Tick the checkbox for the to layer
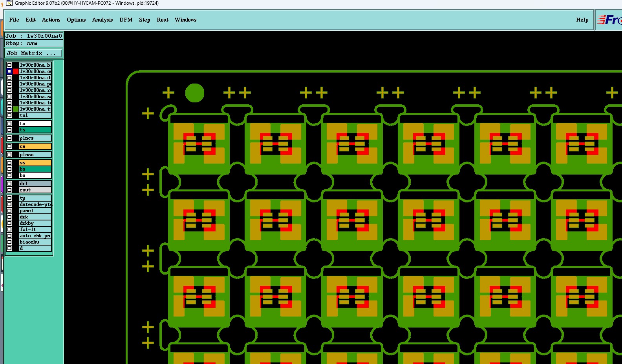This screenshot has height=364, width=622. (x=9, y=124)
